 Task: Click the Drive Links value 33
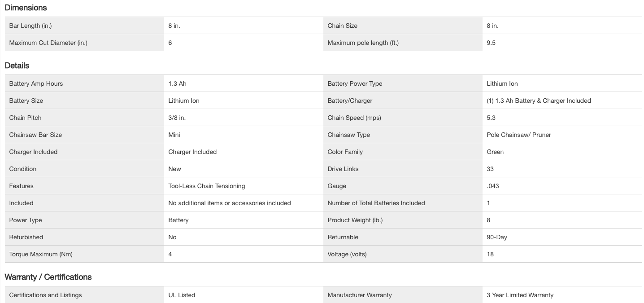(x=490, y=169)
